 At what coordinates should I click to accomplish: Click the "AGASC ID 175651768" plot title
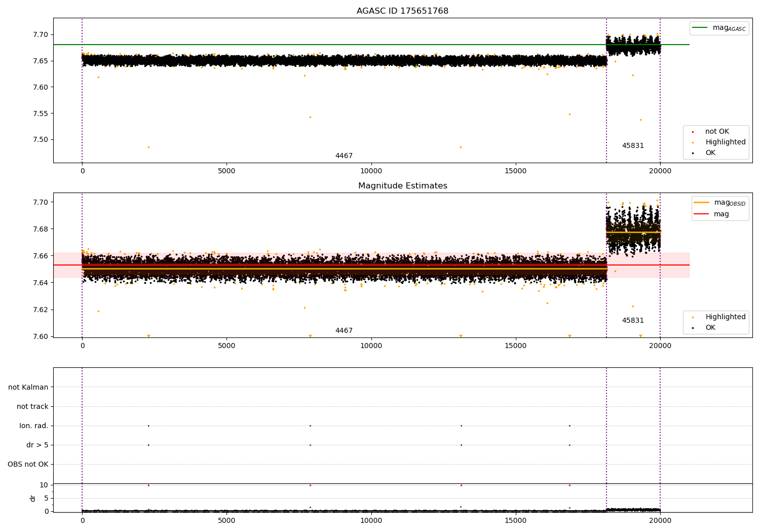[402, 11]
